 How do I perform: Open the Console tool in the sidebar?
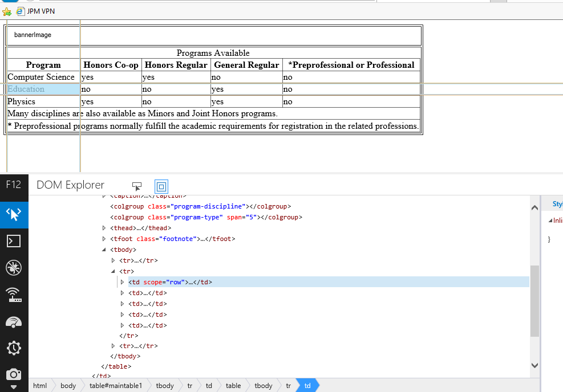14,241
